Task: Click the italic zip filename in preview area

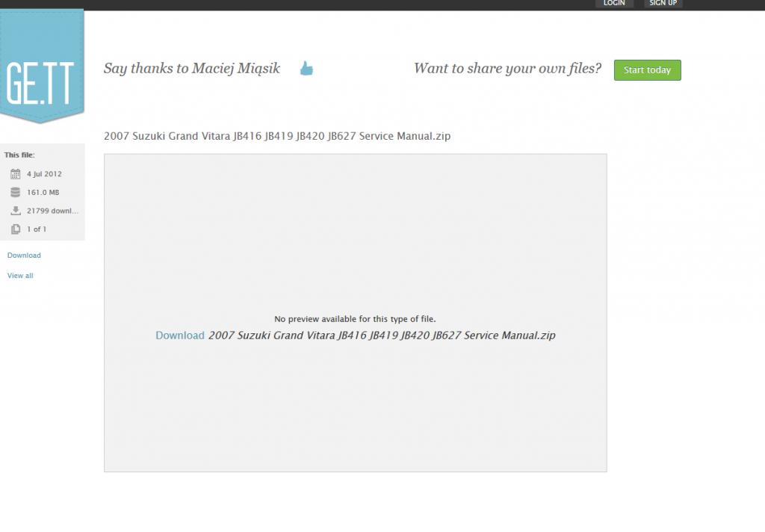Action: [x=382, y=335]
